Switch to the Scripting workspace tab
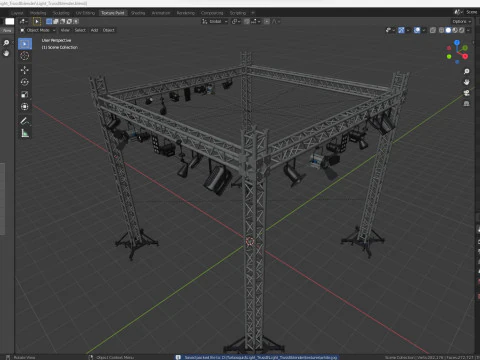 pyautogui.click(x=238, y=13)
